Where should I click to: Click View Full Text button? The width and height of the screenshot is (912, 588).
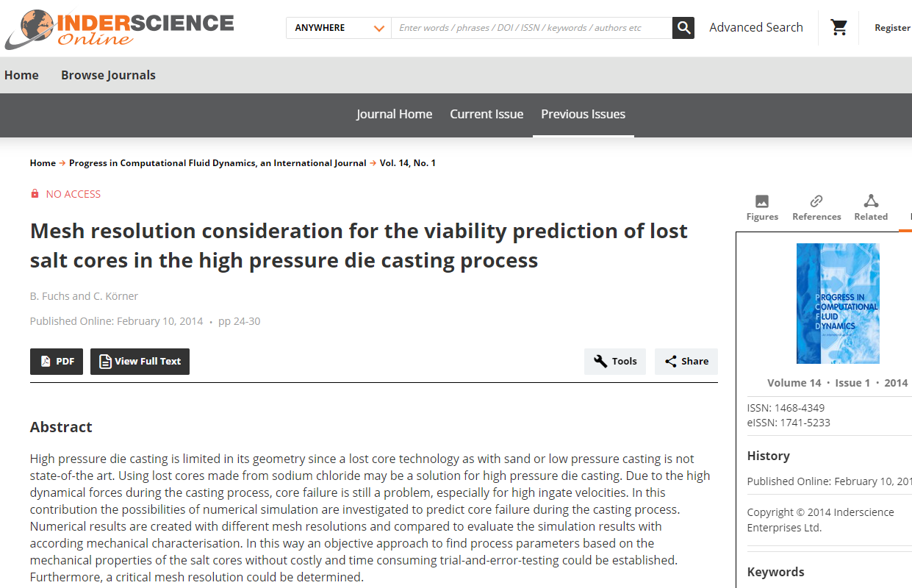pos(140,362)
